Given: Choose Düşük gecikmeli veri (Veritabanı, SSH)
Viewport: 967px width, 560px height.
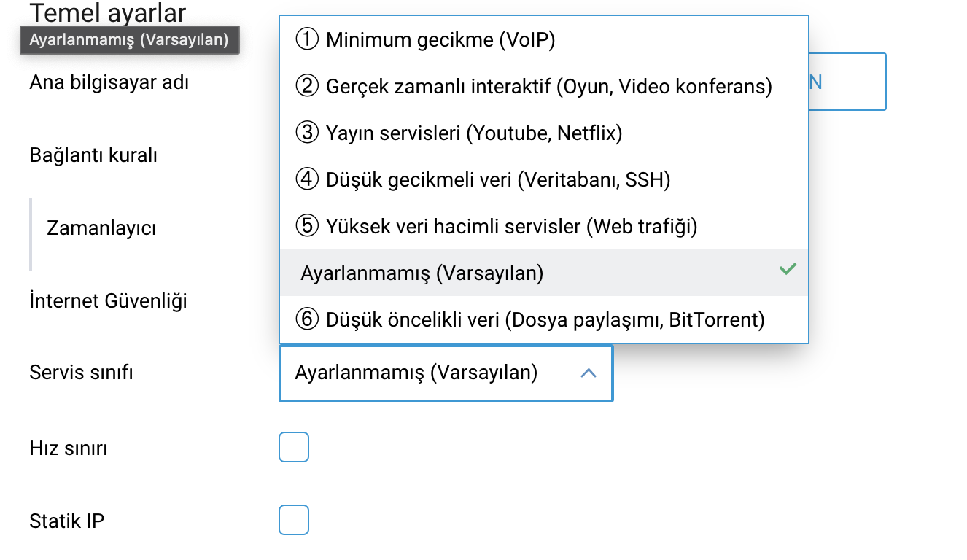Looking at the screenshot, I should (x=497, y=179).
